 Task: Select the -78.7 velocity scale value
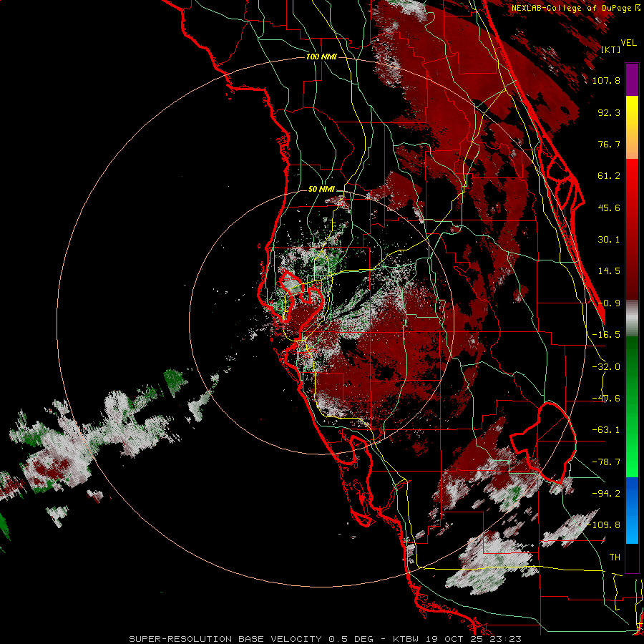pyautogui.click(x=606, y=462)
